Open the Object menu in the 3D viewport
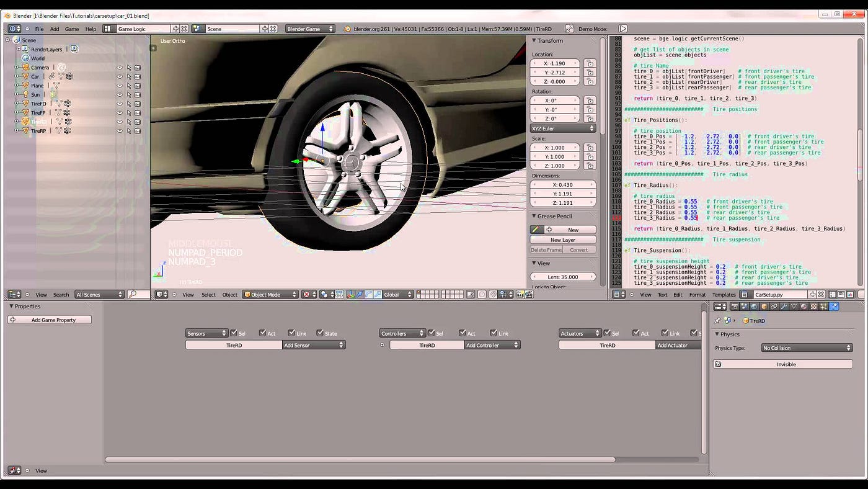Image resolution: width=868 pixels, height=489 pixels. tap(230, 295)
